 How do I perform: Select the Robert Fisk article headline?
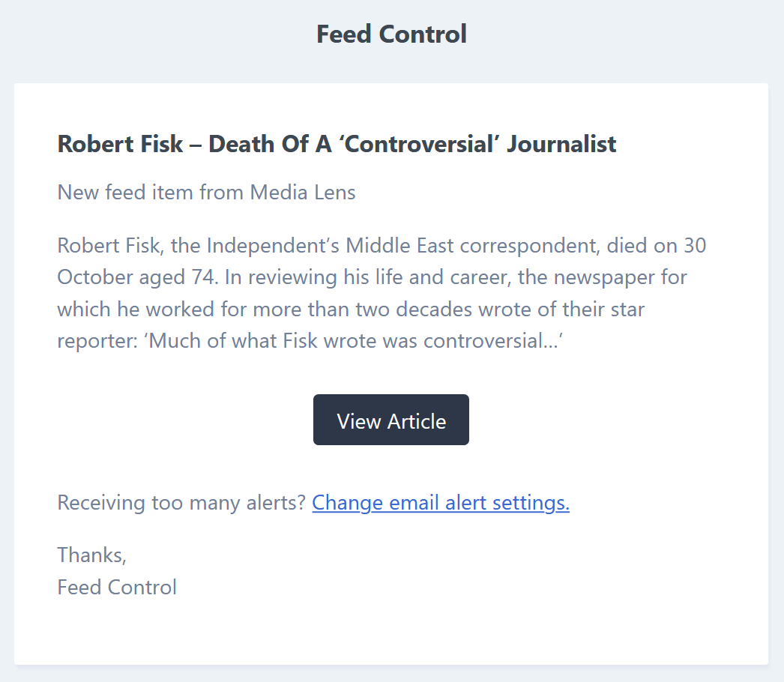(x=337, y=144)
